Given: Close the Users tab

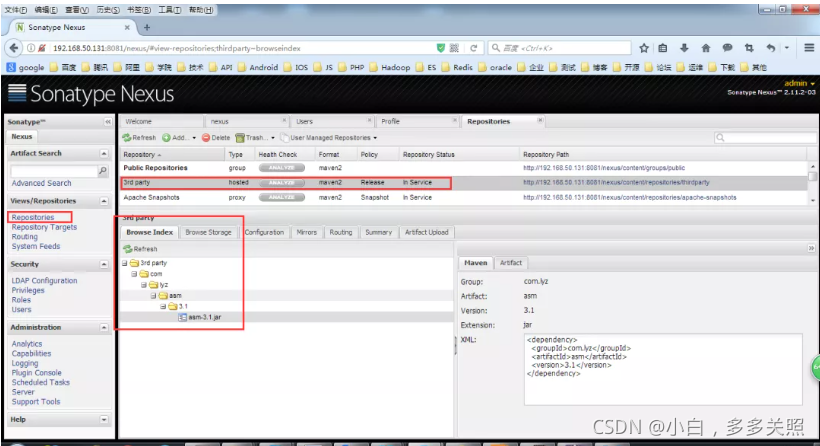Looking at the screenshot, I should point(369,120).
